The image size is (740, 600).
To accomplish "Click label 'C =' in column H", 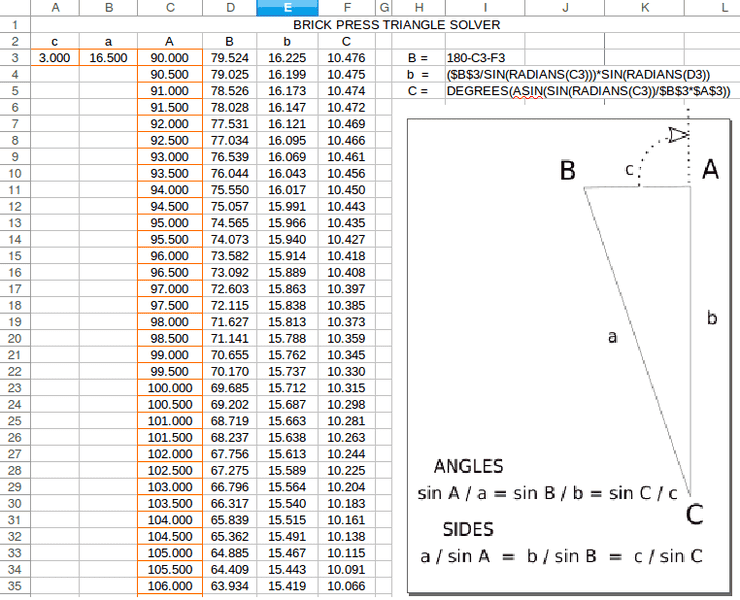I will click(x=418, y=91).
